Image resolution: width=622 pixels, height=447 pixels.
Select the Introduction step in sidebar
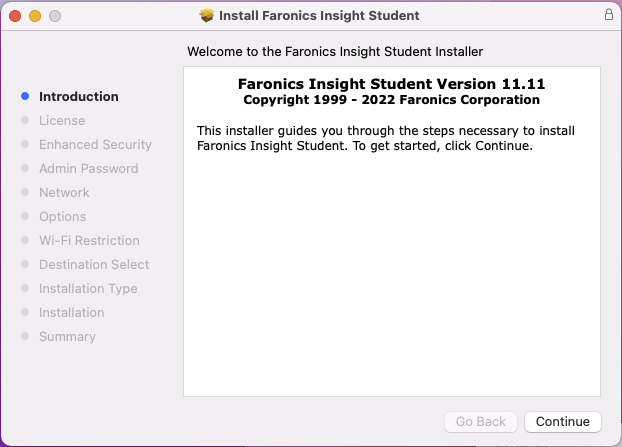pos(78,97)
